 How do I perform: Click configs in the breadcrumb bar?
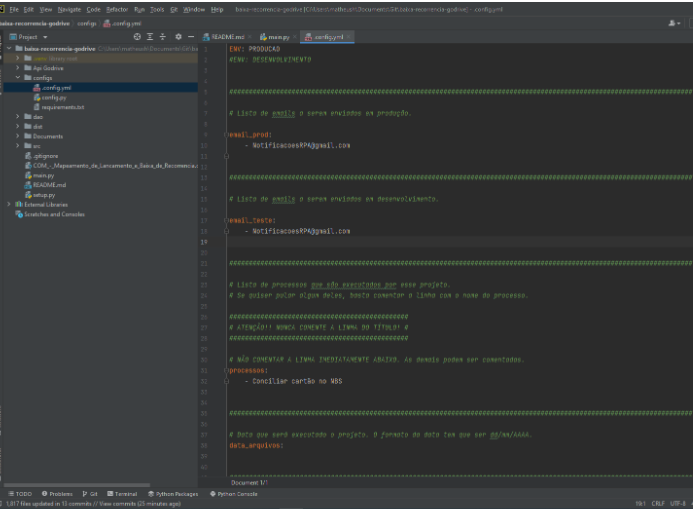click(87, 23)
